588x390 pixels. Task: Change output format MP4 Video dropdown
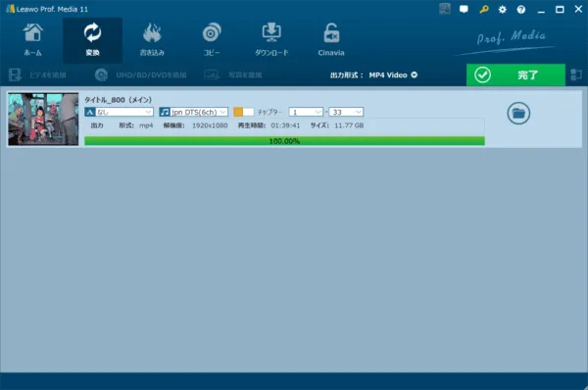point(393,75)
